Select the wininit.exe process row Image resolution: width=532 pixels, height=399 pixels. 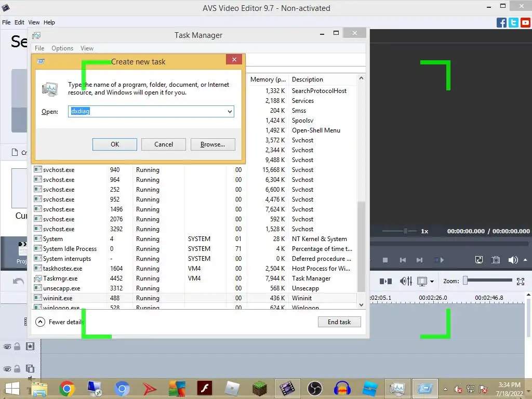[195, 298]
